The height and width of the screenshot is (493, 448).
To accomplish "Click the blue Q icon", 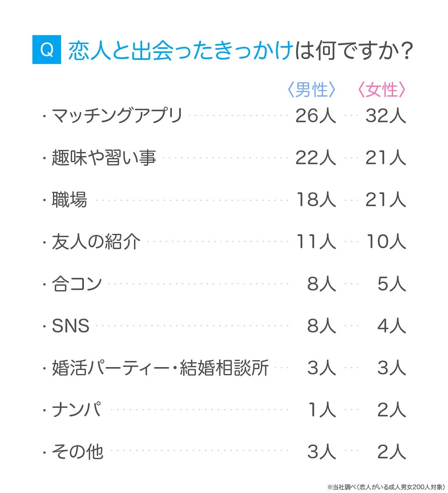I will point(46,50).
